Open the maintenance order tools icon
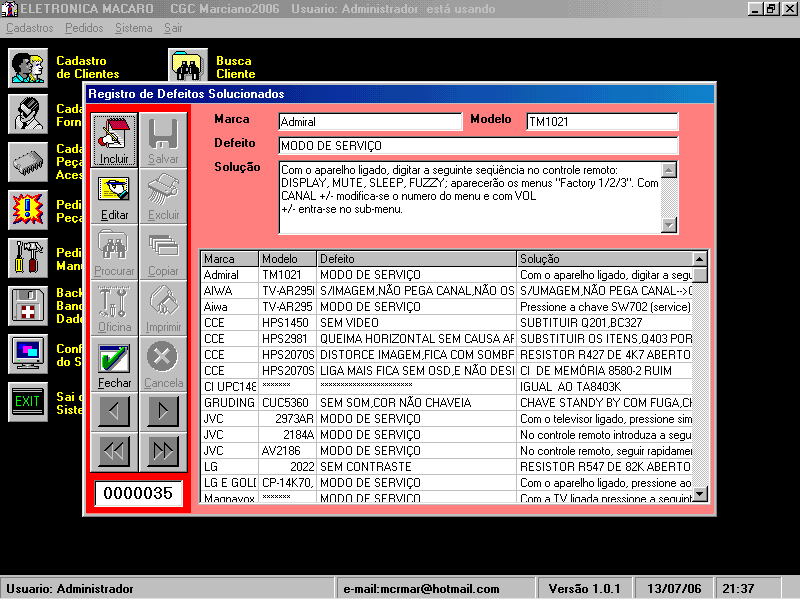Screen dimensions: 800x600 pyautogui.click(x=28, y=258)
